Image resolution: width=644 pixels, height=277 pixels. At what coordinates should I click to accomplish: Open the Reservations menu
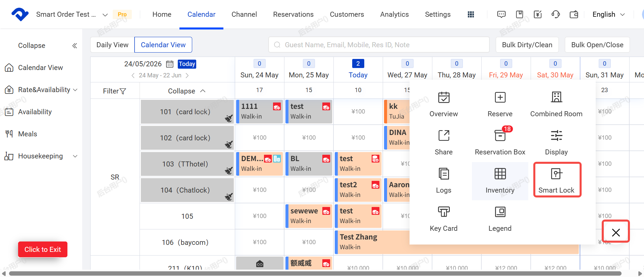pyautogui.click(x=293, y=14)
